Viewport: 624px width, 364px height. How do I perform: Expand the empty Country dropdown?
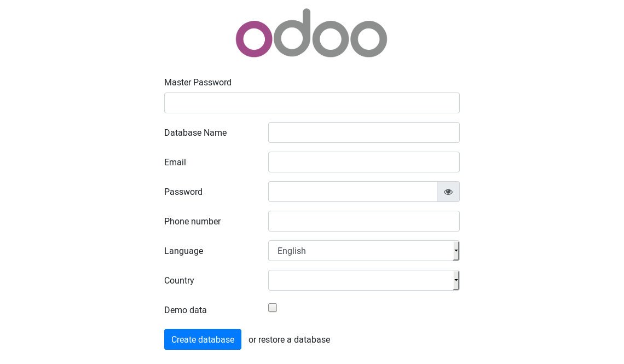tap(364, 280)
